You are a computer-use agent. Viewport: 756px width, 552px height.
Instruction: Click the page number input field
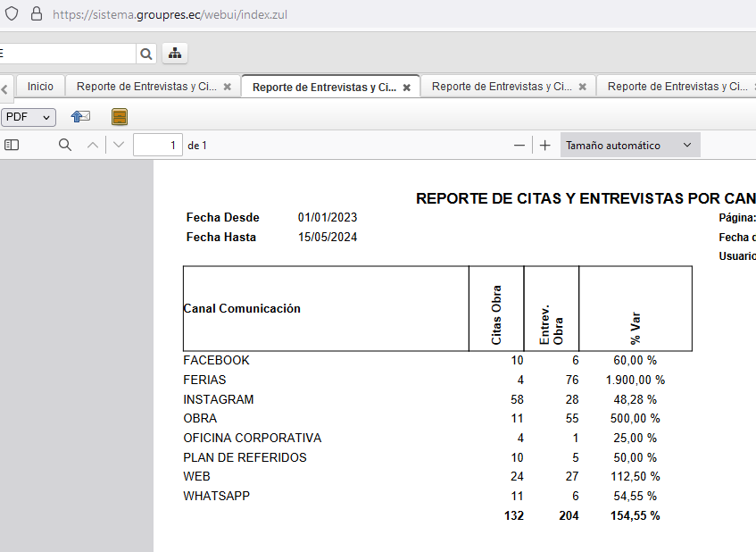click(157, 145)
